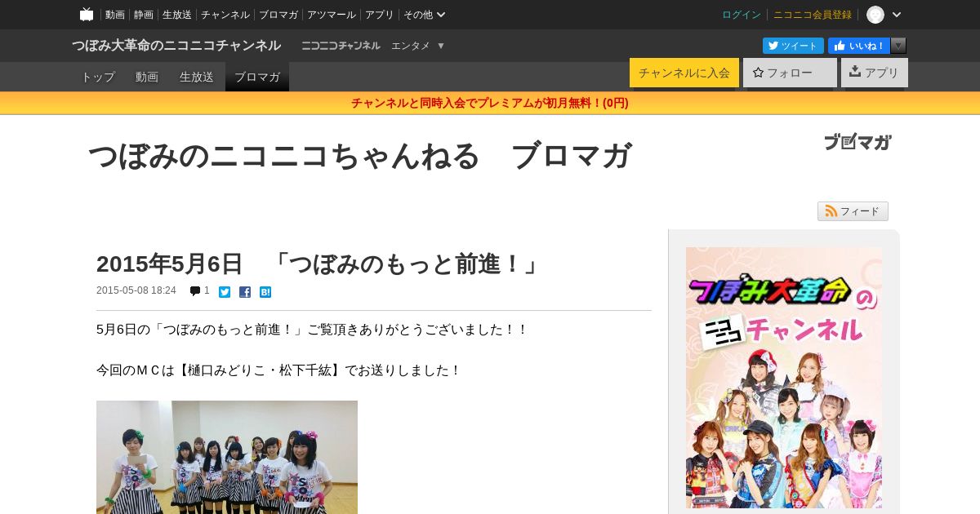
Task: Click the premium free first-month banner
Action: click(x=490, y=103)
